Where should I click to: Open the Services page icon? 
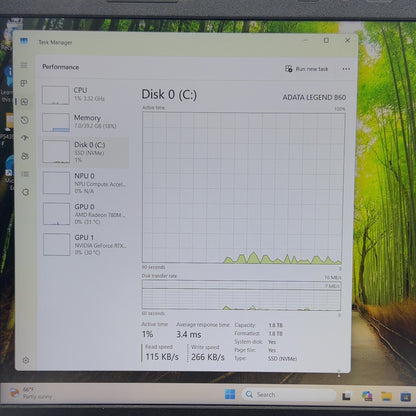point(26,192)
